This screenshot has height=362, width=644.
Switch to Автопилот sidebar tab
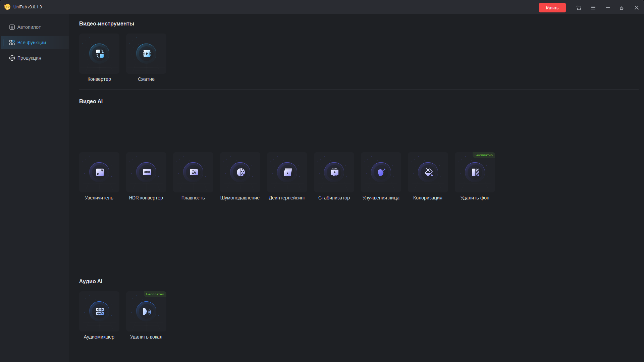click(x=29, y=27)
